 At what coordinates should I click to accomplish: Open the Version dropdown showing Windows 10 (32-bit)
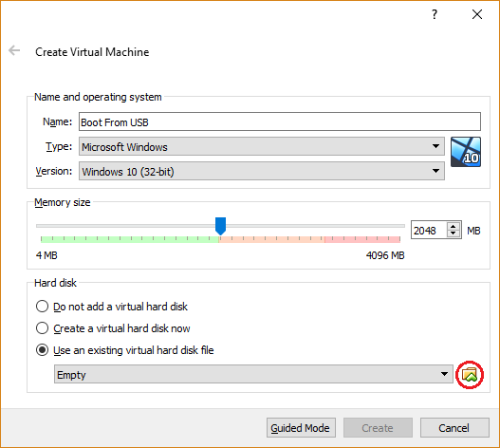262,171
